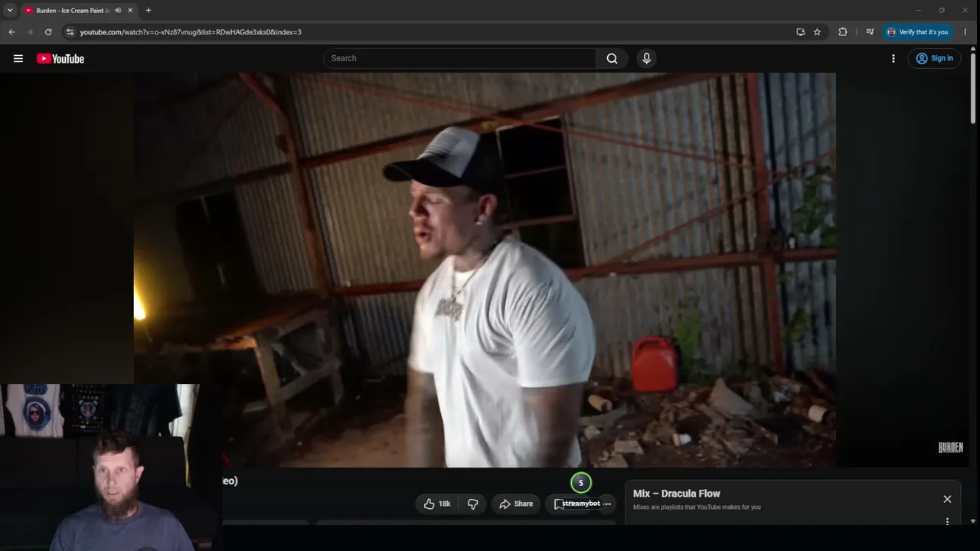The height and width of the screenshot is (551, 980).
Task: Open more actions next to Save
Action: coord(607,504)
